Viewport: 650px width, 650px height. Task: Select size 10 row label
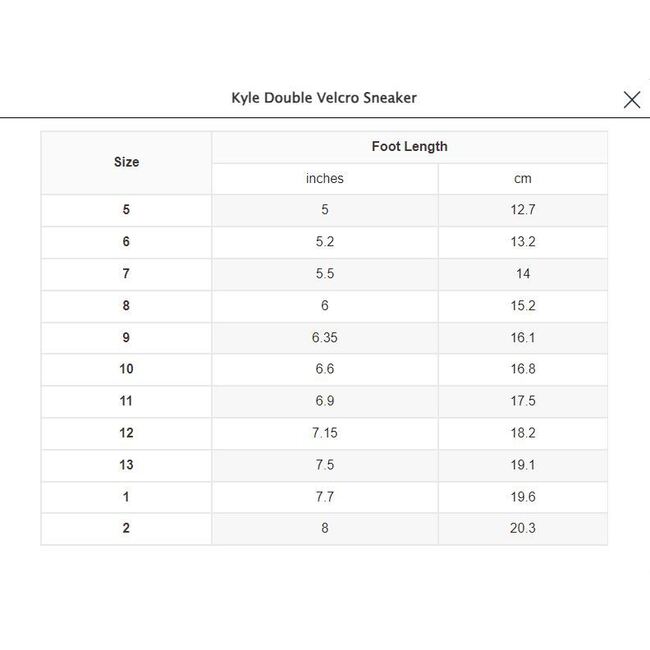pos(126,369)
